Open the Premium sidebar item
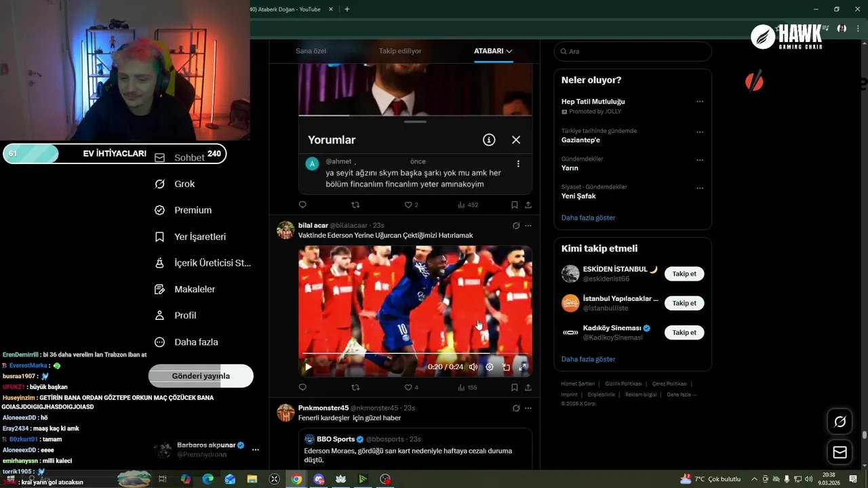Image resolution: width=868 pixels, height=488 pixels. tap(183, 210)
